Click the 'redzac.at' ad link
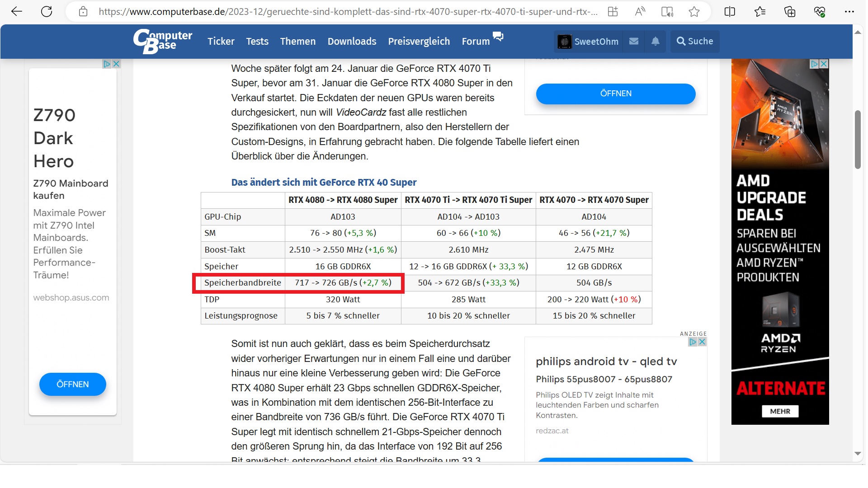Image resolution: width=868 pixels, height=488 pixels. (x=552, y=431)
